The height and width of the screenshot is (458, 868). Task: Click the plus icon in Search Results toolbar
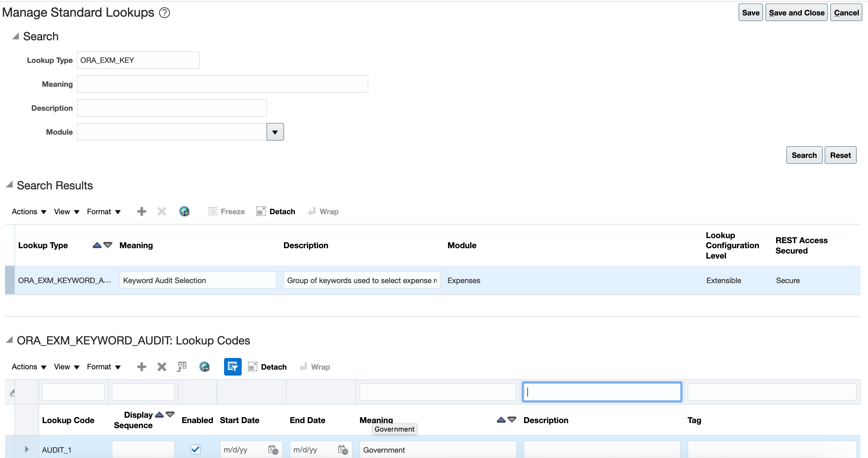coord(141,211)
